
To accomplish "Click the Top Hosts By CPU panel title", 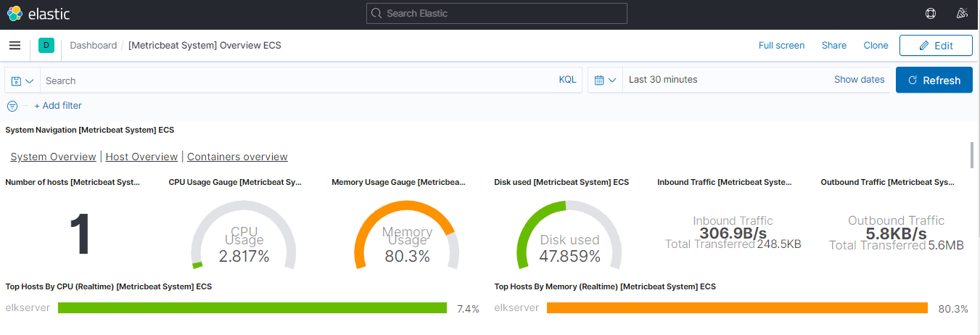I will pos(109,286).
